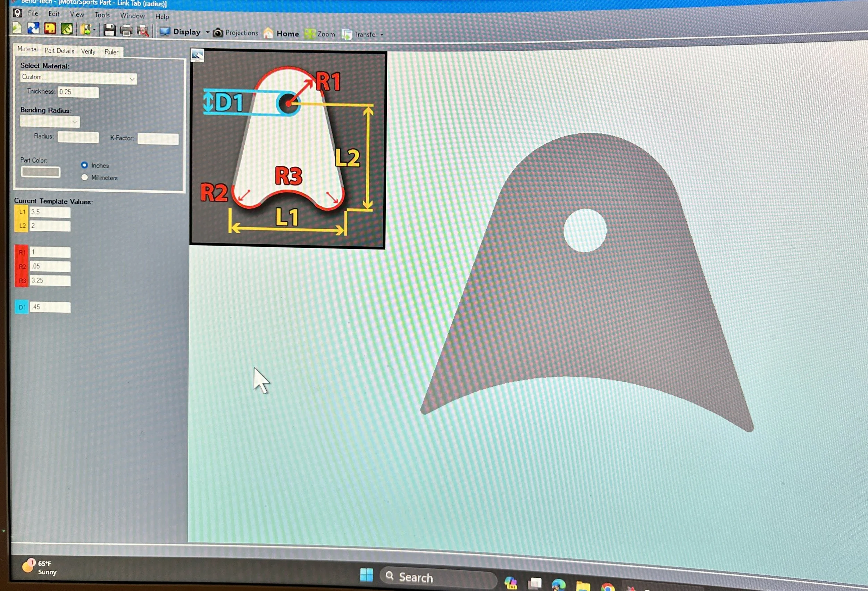This screenshot has height=591, width=868.
Task: Print the part using the printer icon
Action: tap(126, 31)
